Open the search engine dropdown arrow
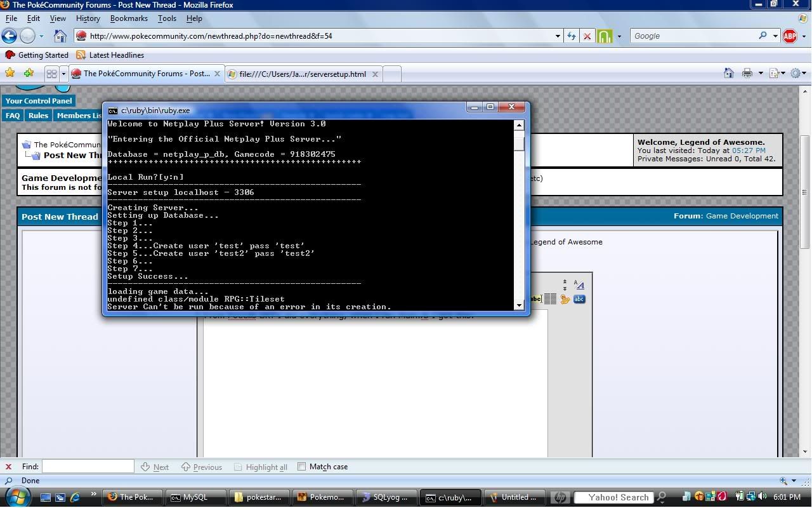 775,36
